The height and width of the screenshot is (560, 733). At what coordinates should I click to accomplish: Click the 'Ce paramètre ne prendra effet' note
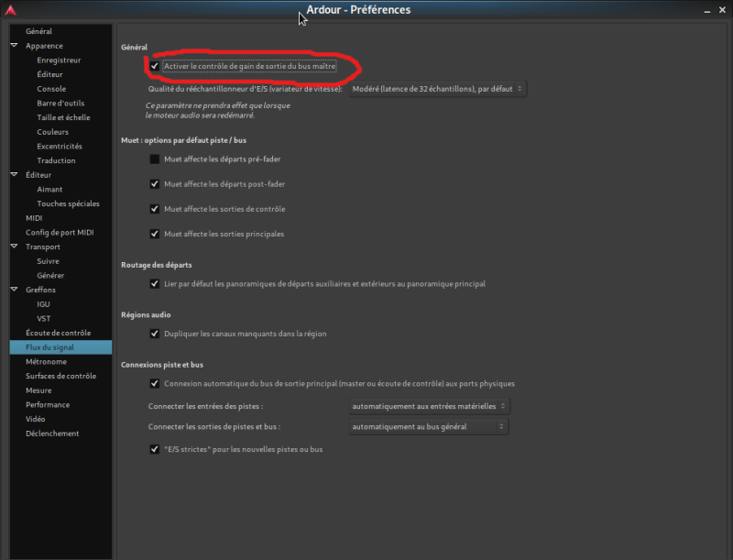click(218, 110)
